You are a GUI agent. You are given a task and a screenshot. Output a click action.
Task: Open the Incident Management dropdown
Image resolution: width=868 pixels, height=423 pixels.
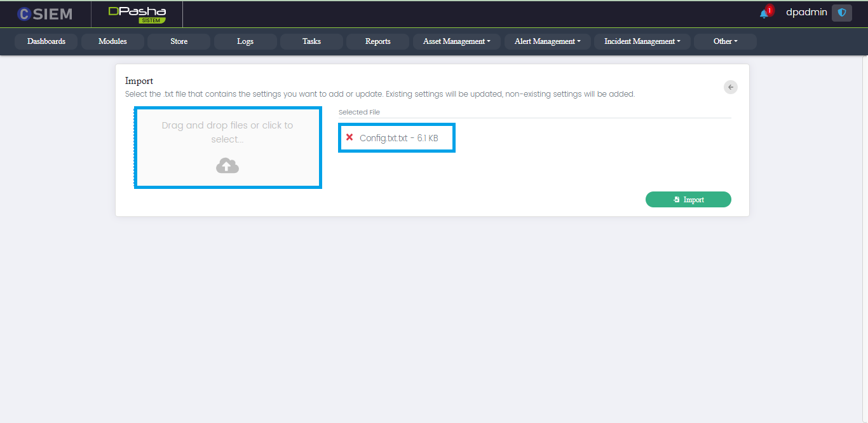[x=642, y=41]
